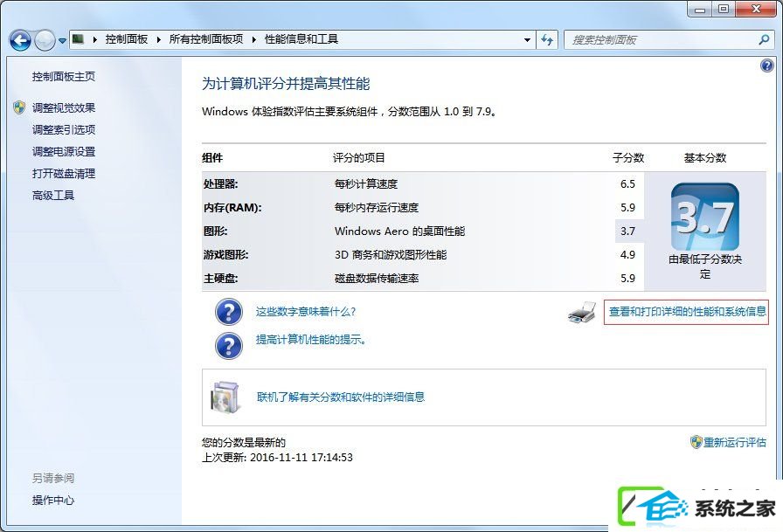Click the 上次更新 2016-11-11 timestamp text
The height and width of the screenshot is (532, 783).
pos(277,458)
